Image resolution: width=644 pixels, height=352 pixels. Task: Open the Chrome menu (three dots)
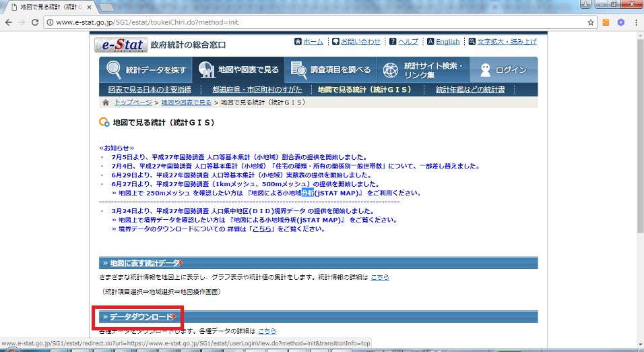click(635, 22)
